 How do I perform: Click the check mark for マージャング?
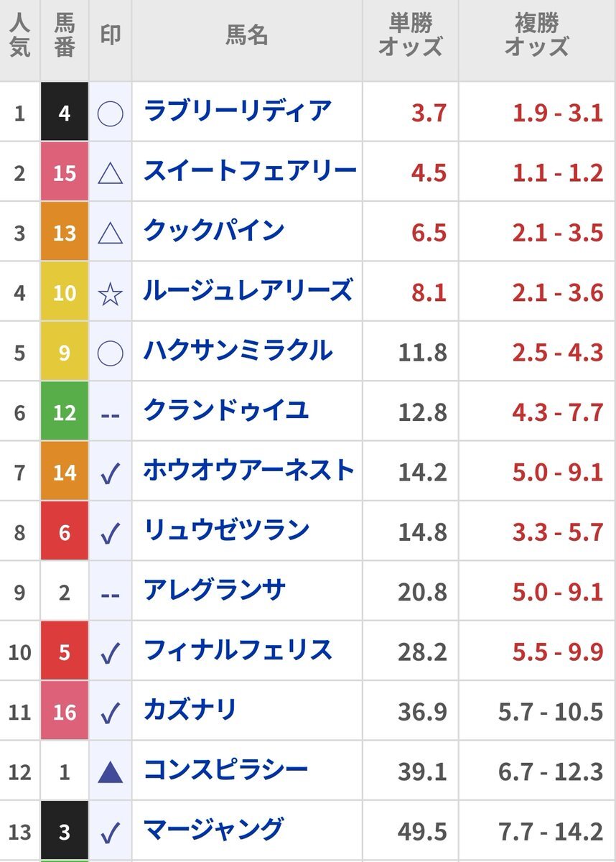(110, 833)
